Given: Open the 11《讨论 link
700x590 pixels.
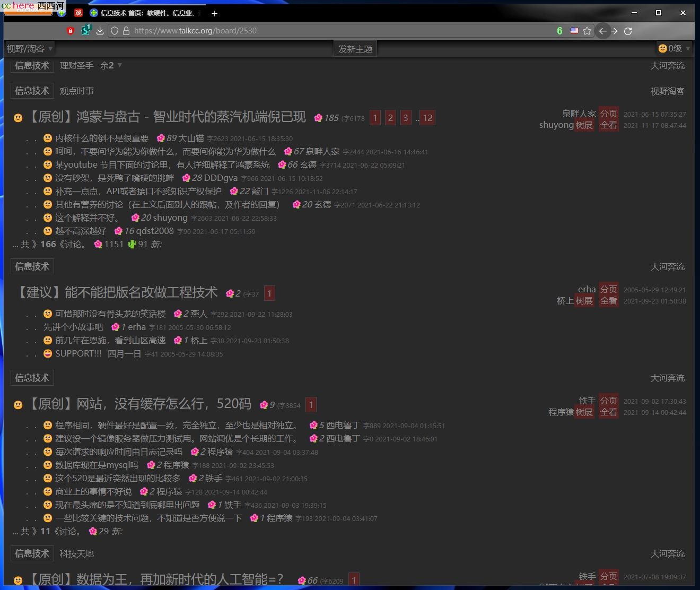Looking at the screenshot, I should coord(59,531).
